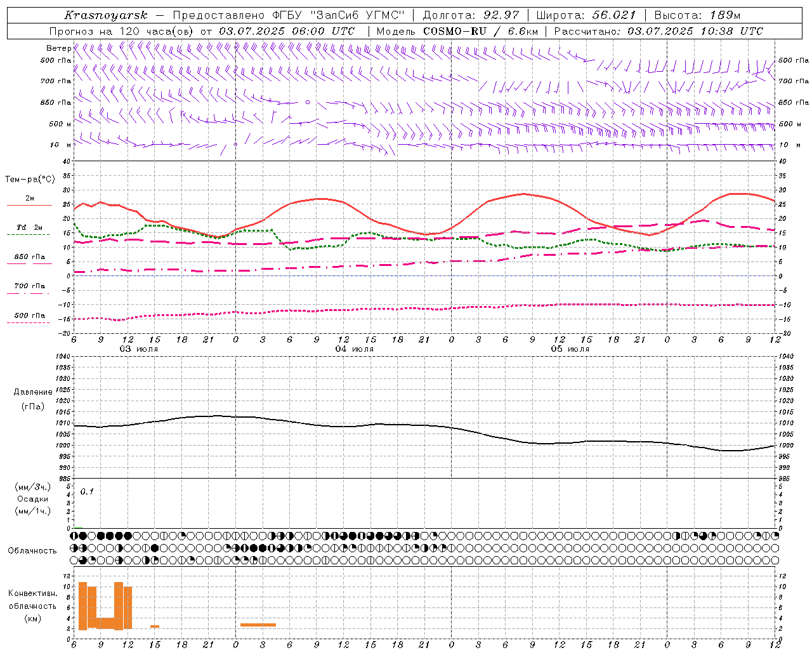Viewport: 812px width, 650px height.
Task: Select the text Предоставлено ФГБУ "ЗапСиб УГМС"
Action: click(x=288, y=15)
